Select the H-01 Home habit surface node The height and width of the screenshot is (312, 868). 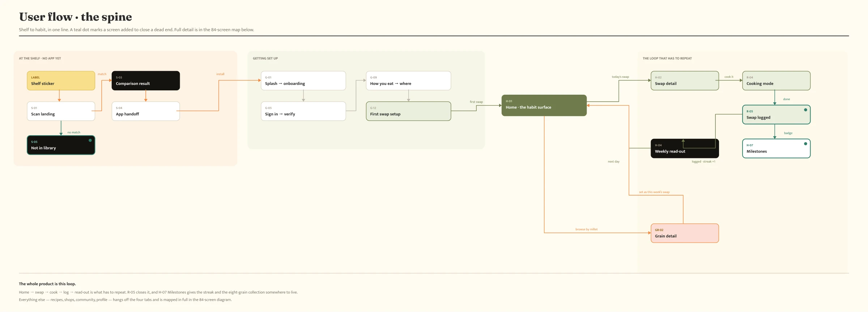[544, 105]
